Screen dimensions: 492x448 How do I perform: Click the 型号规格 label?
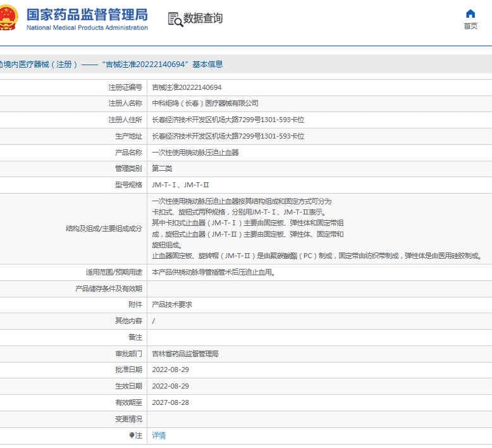tap(128, 185)
